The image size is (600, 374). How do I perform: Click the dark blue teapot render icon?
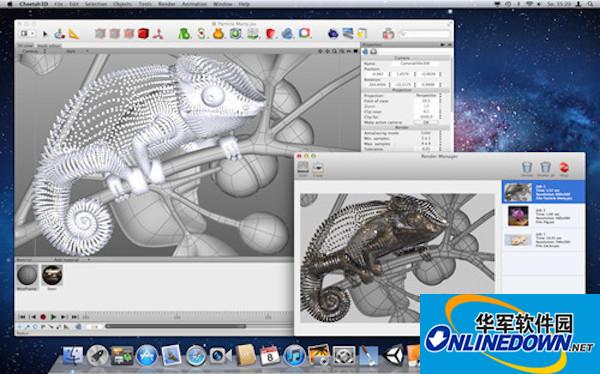[333, 34]
